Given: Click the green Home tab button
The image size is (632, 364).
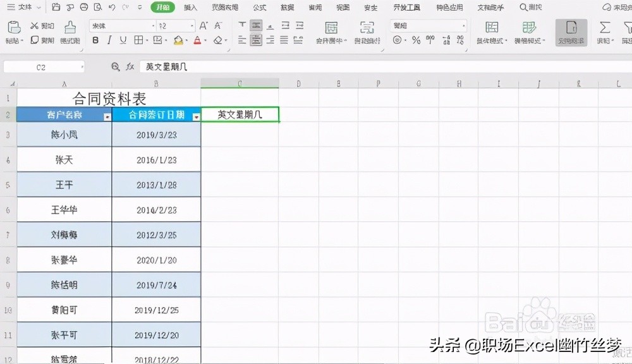Looking at the screenshot, I should coord(163,7).
